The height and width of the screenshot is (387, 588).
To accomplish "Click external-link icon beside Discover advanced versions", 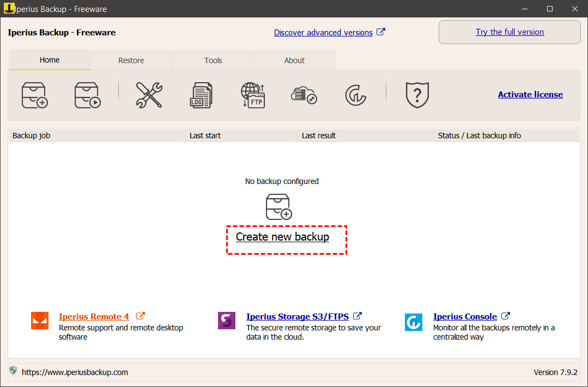I will [x=380, y=32].
